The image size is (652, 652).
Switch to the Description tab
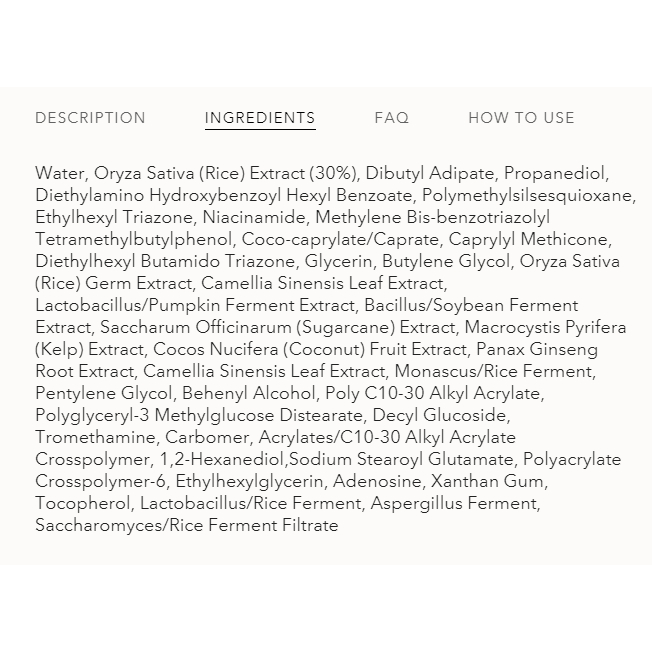pos(90,118)
